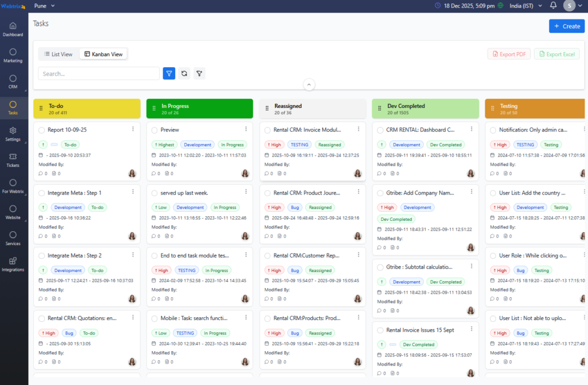
Task: Check the circle on 'served up last week.'
Action: (x=154, y=193)
